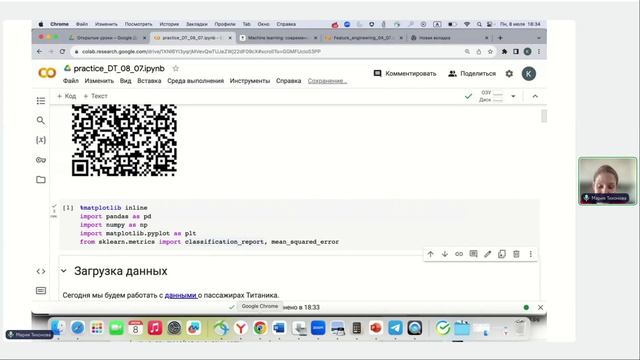Reload the page in Chrome

62,51
